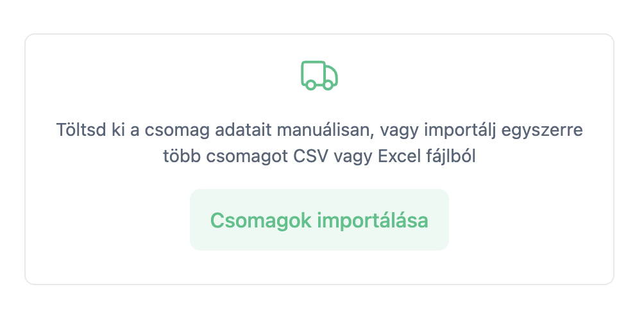Click the green delivery truck icon

(x=319, y=76)
